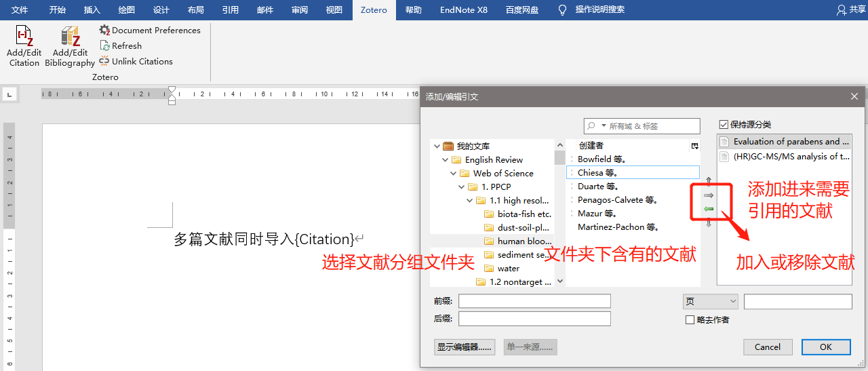The height and width of the screenshot is (371, 868).
Task: Select the Duarte 等。 reference
Action: 633,187
